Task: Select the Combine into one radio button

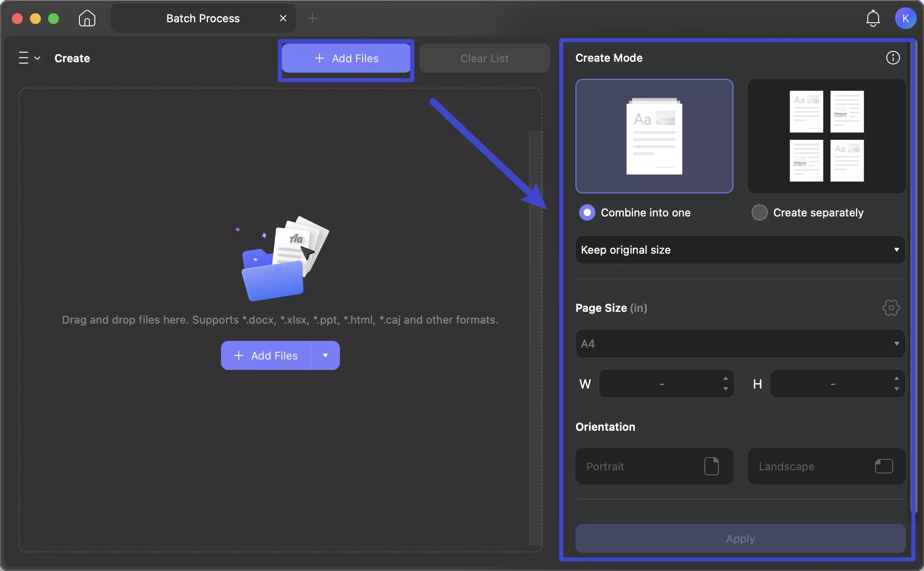Action: pyautogui.click(x=587, y=212)
